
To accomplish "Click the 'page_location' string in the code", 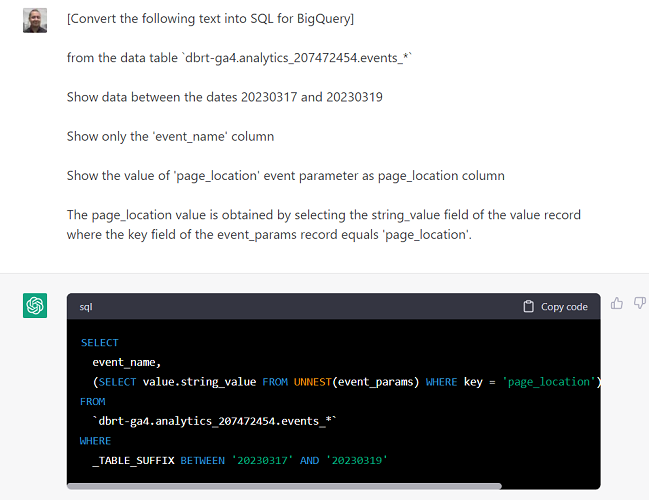I will tap(548, 382).
